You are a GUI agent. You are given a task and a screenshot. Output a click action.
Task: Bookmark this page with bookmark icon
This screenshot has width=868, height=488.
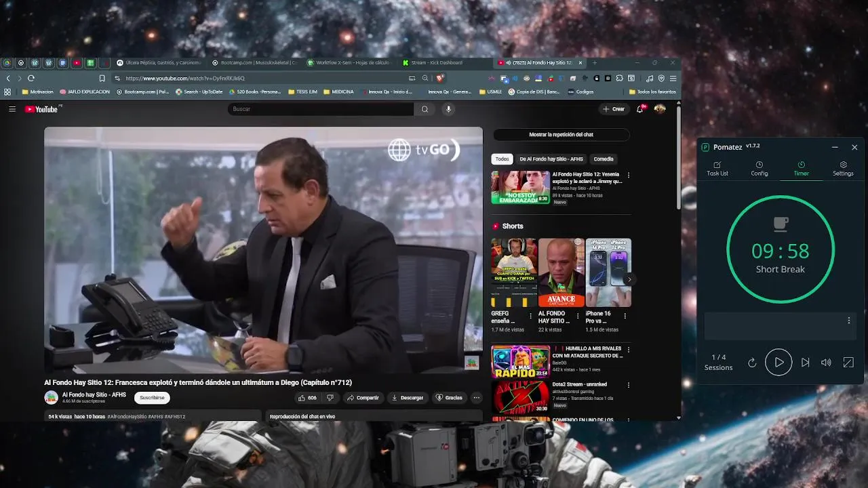(x=102, y=78)
